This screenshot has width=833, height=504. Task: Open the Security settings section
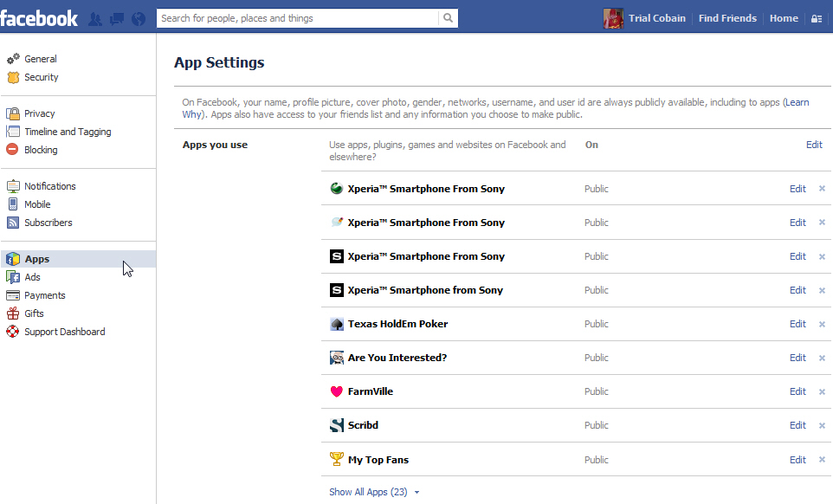(41, 77)
